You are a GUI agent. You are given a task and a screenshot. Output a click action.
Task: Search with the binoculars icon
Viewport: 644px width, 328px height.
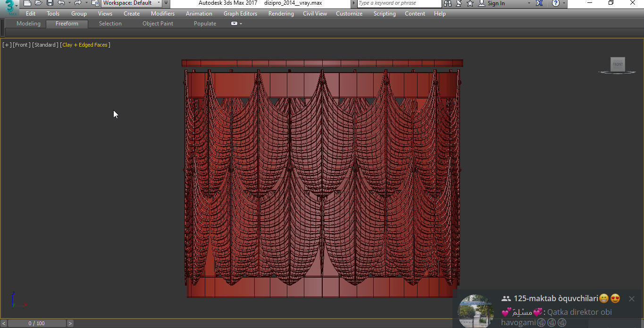point(448,3)
